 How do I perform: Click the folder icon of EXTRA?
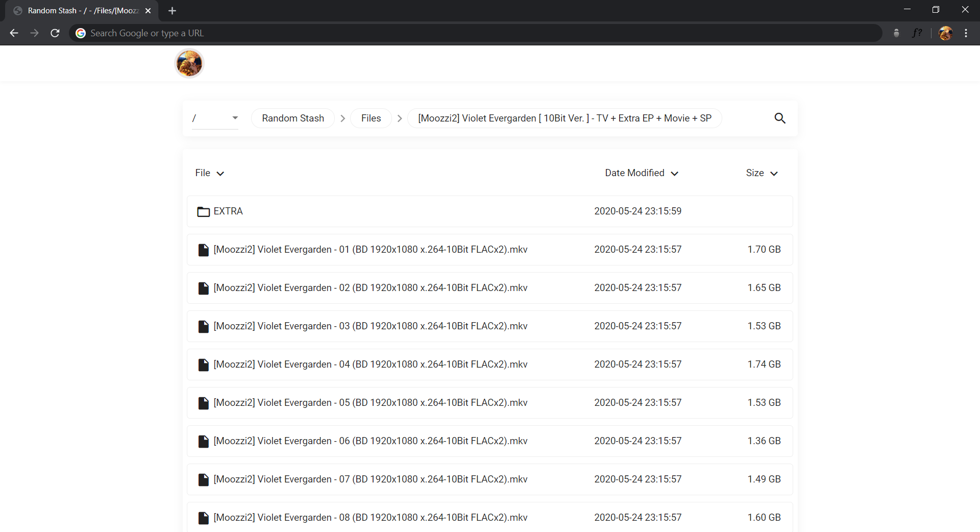coord(204,211)
